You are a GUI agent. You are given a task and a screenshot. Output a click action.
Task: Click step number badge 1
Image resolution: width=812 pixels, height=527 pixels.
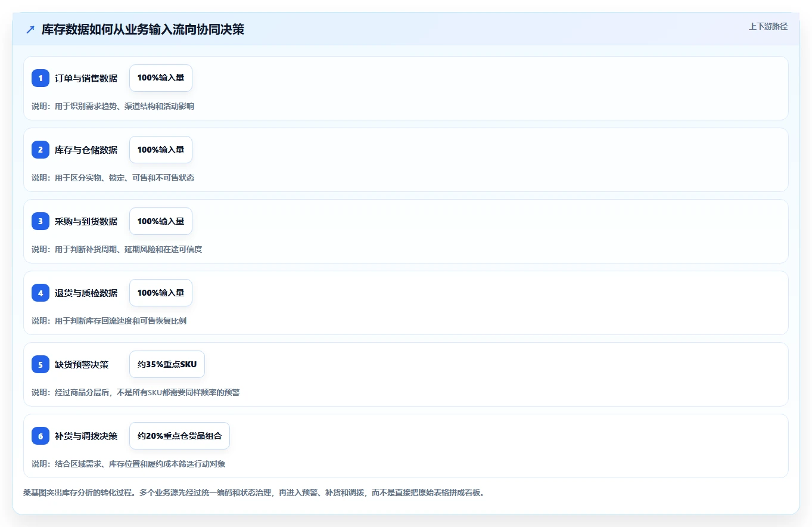tap(41, 78)
